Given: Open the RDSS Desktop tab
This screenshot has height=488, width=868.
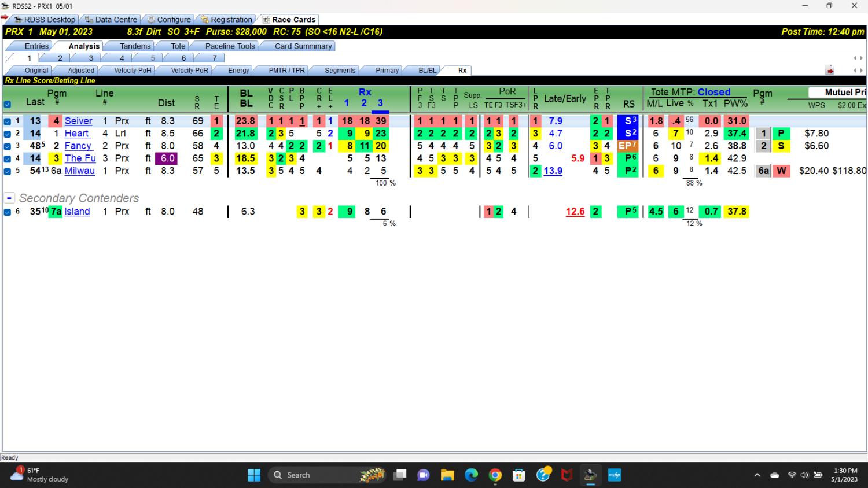Looking at the screenshot, I should tap(45, 19).
